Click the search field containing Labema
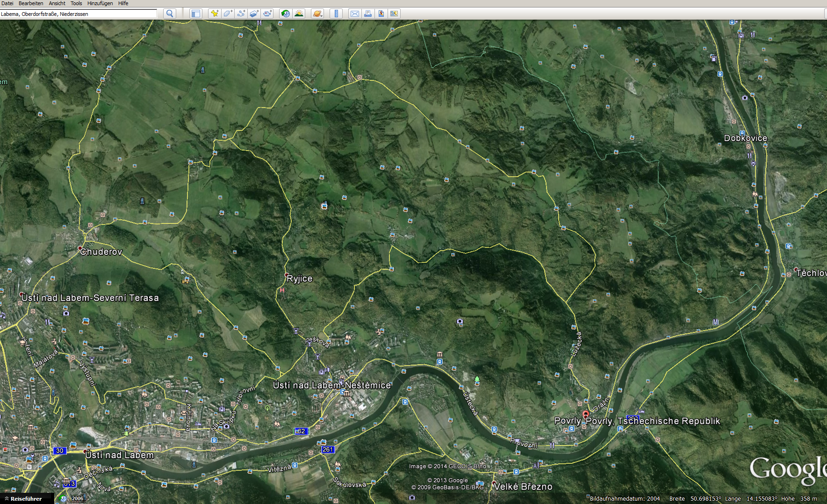This screenshot has height=504, width=827. [79, 14]
